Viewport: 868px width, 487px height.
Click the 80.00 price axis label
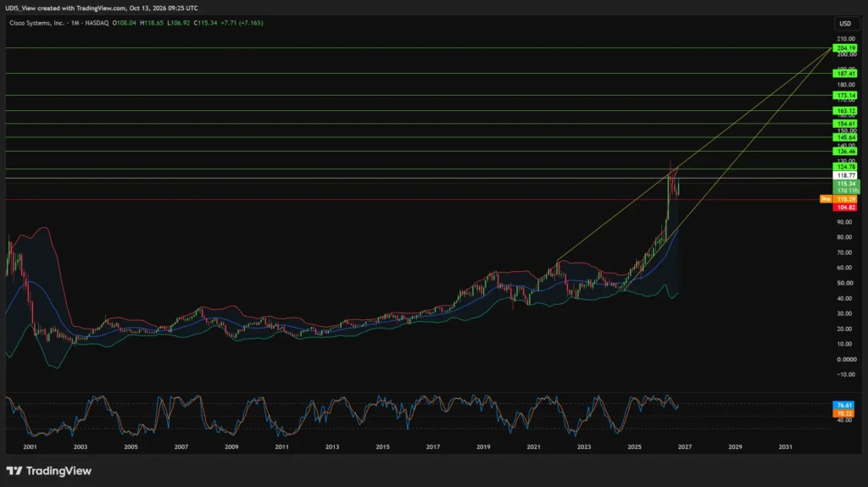(845, 237)
